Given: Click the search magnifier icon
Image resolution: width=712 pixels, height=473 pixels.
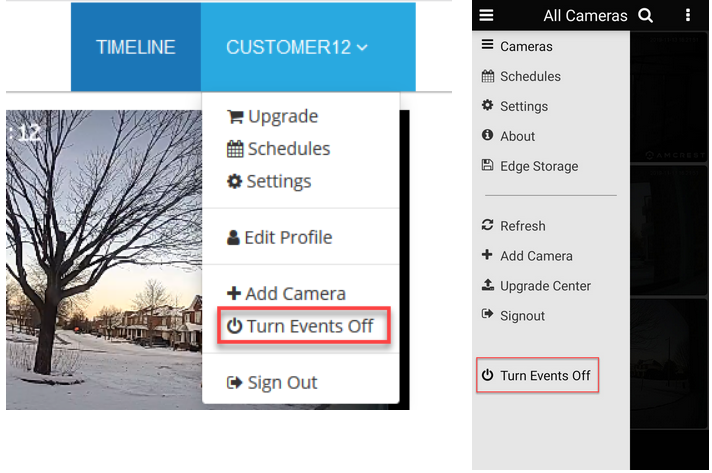Looking at the screenshot, I should pyautogui.click(x=646, y=15).
